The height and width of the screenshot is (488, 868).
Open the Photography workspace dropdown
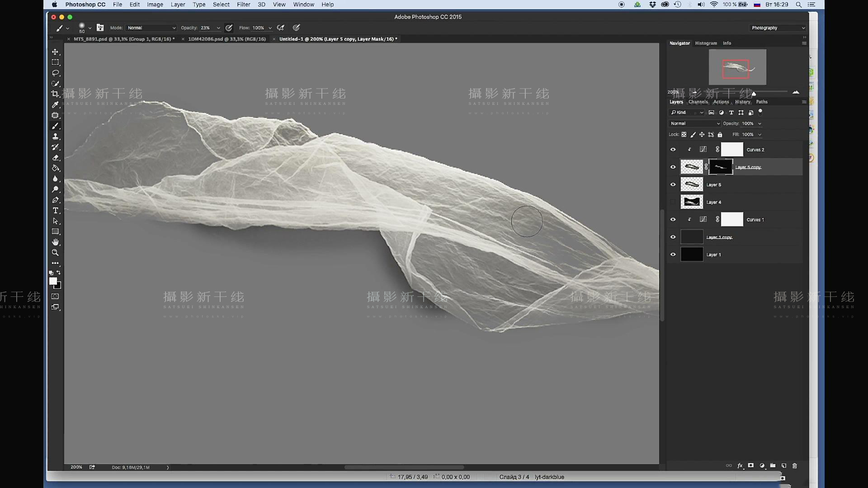click(x=778, y=28)
